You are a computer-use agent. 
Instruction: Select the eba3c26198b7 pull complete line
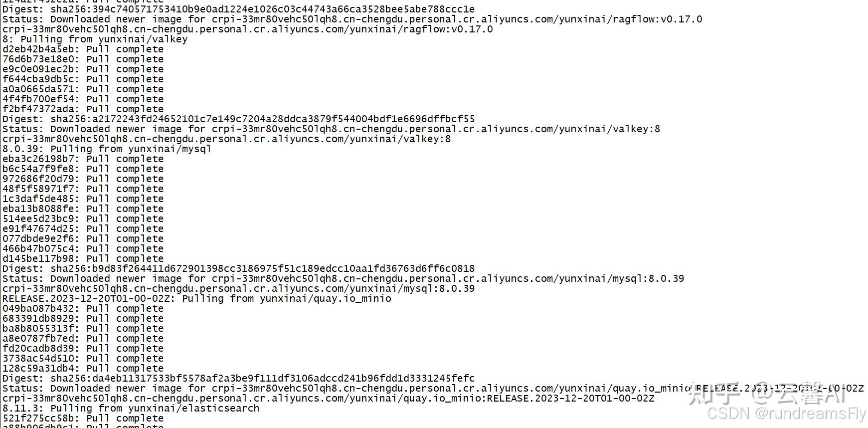(83, 159)
